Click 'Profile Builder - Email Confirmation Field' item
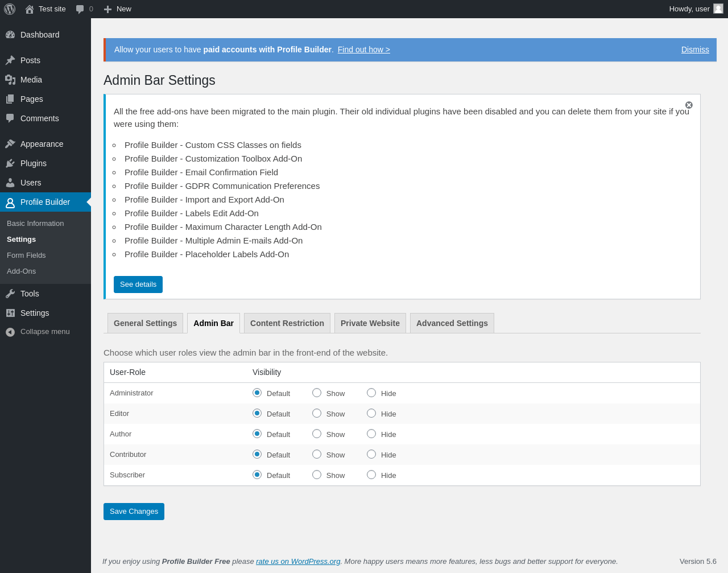The width and height of the screenshot is (728, 573). click(201, 172)
